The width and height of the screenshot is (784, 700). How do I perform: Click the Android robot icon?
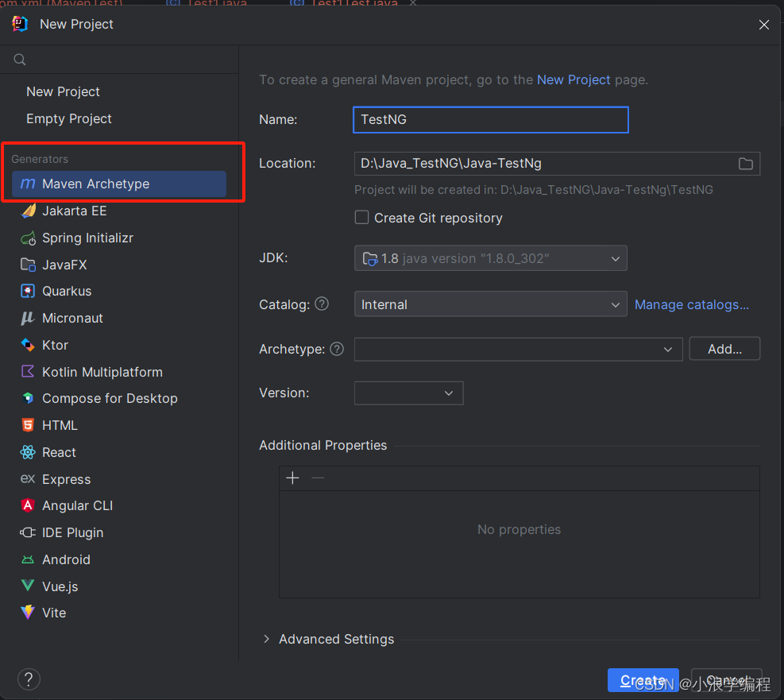coord(28,559)
